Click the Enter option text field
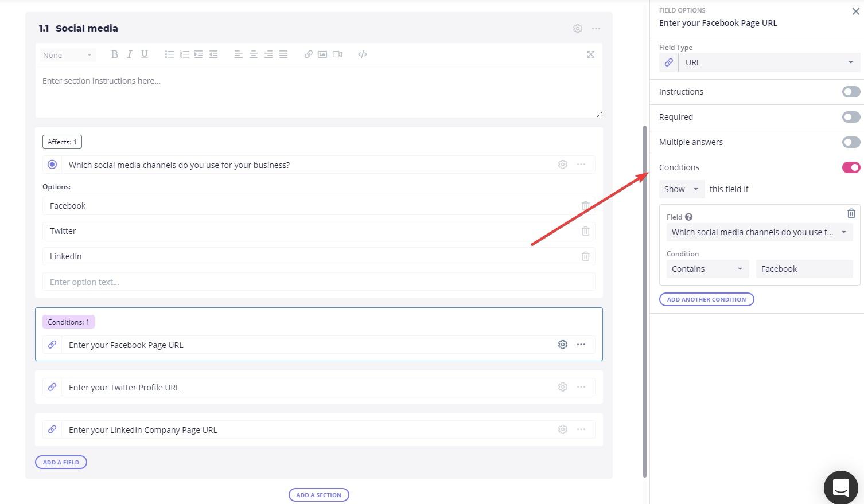The width and height of the screenshot is (864, 504). coord(319,282)
